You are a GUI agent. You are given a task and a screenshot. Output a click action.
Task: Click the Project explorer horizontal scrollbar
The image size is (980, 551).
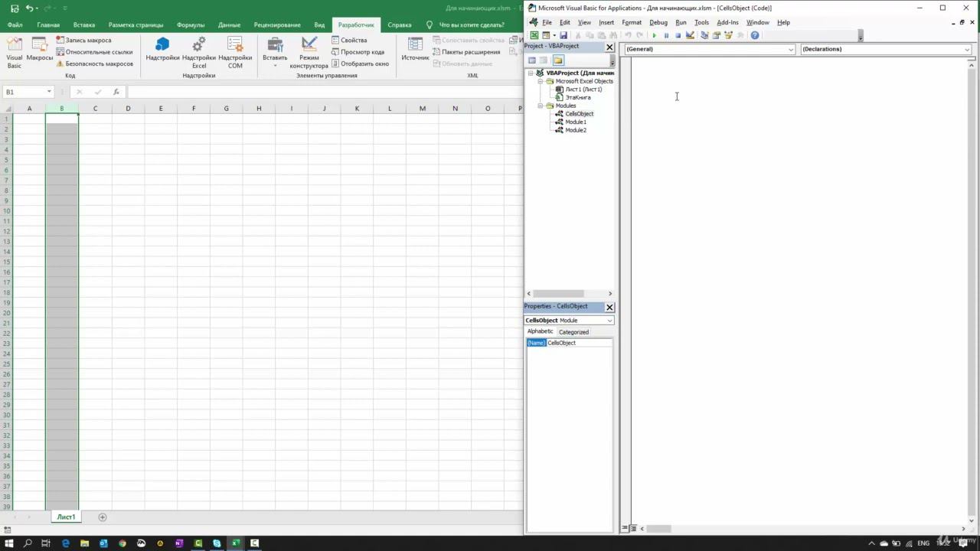[558, 294]
